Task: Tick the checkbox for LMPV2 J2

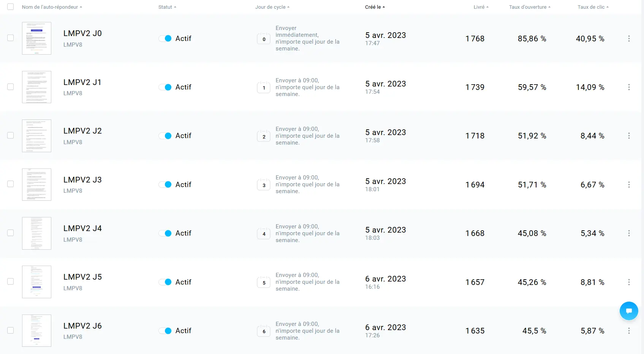Action: pos(11,135)
